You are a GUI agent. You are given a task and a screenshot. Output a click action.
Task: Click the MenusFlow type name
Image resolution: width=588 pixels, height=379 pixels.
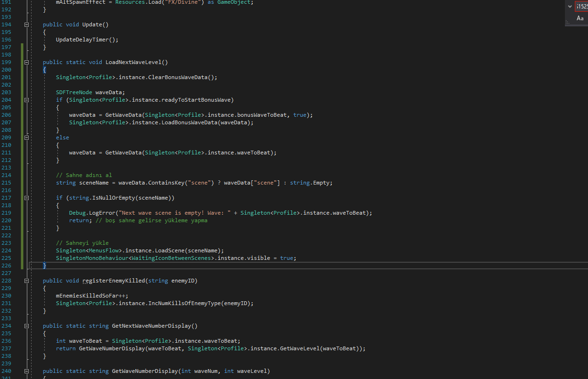104,250
